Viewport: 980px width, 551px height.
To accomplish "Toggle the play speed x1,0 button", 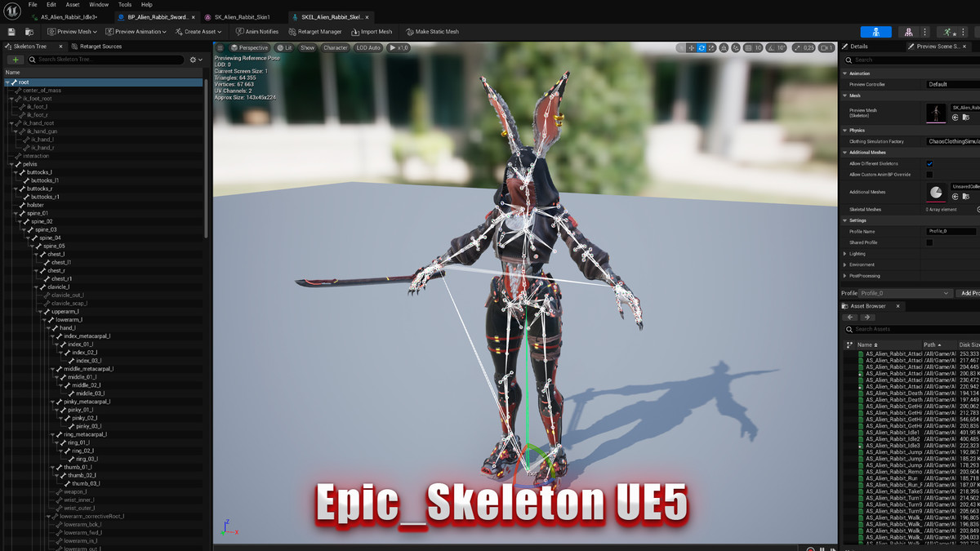I will tap(399, 48).
